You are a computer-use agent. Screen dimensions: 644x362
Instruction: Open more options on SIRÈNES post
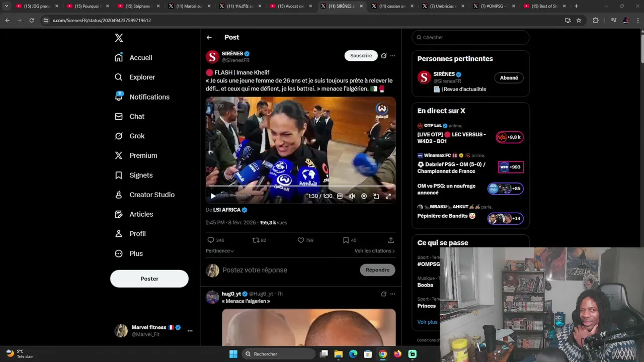(393, 56)
